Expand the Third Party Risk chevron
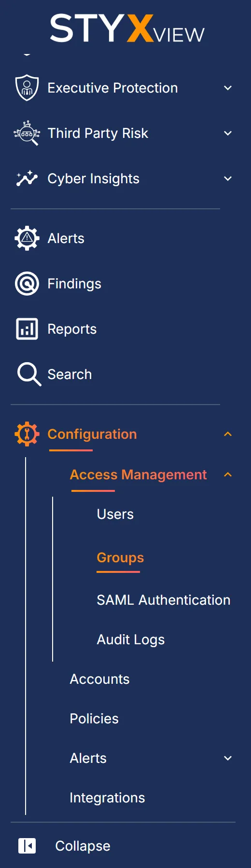 228,133
